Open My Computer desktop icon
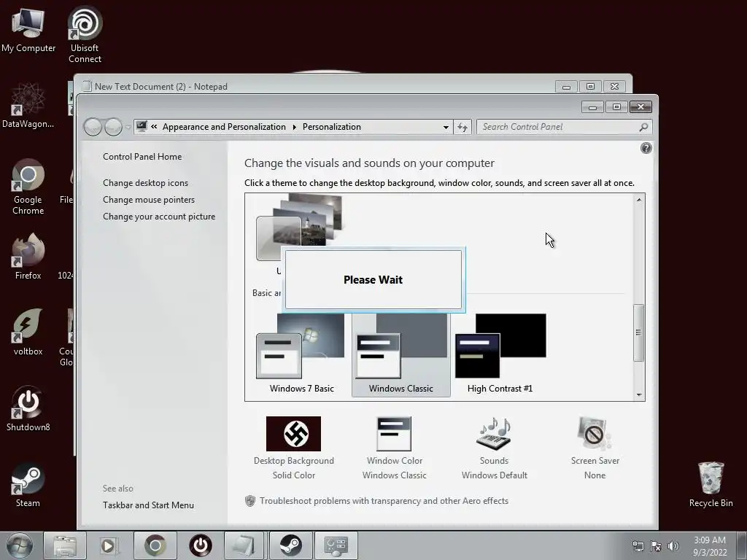Screen dimensions: 747x560 (28, 31)
